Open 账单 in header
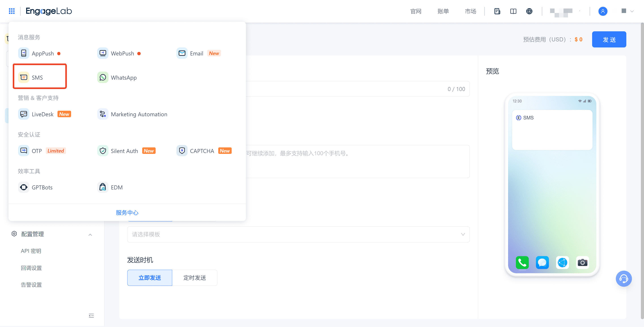The height and width of the screenshot is (327, 644). pos(443,11)
